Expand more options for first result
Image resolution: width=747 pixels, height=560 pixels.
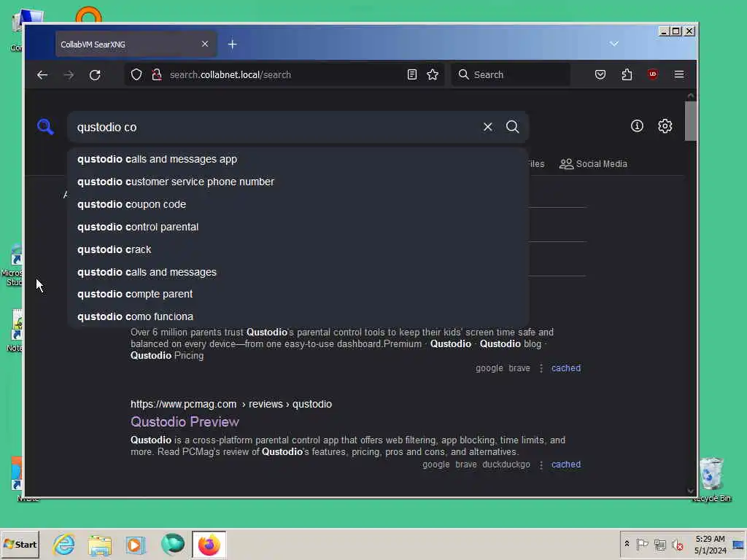541,368
